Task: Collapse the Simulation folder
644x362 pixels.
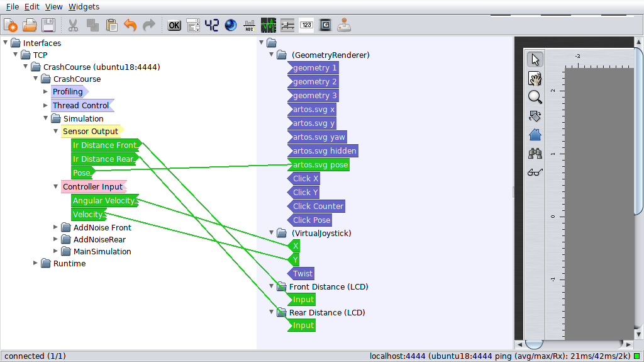Action: point(45,118)
